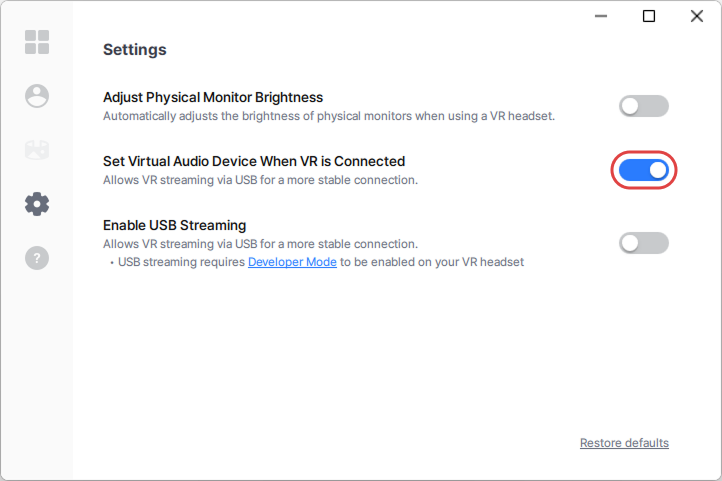This screenshot has height=481, width=722.
Task: Disable Set Virtual Audio Device toggle
Action: 643,170
